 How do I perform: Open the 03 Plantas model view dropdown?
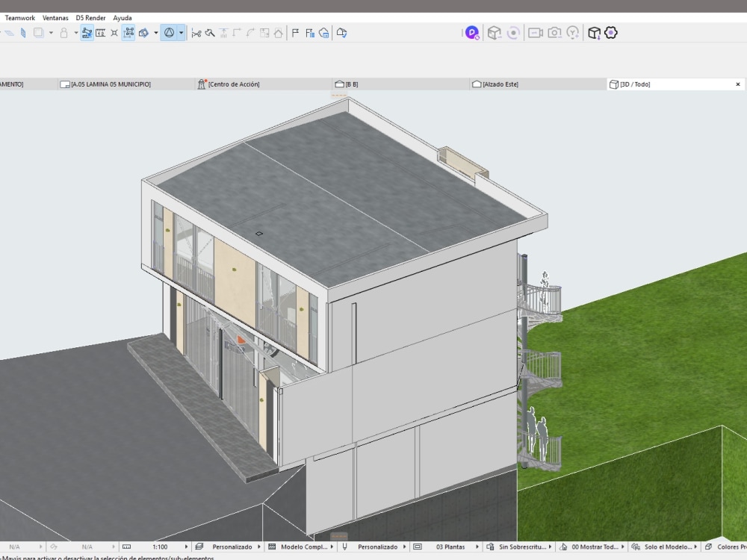447,547
